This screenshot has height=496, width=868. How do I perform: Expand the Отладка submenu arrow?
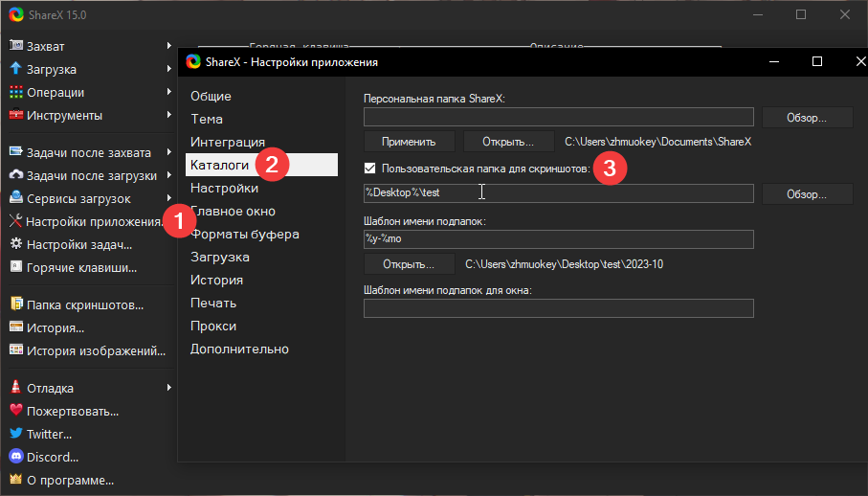coord(168,388)
